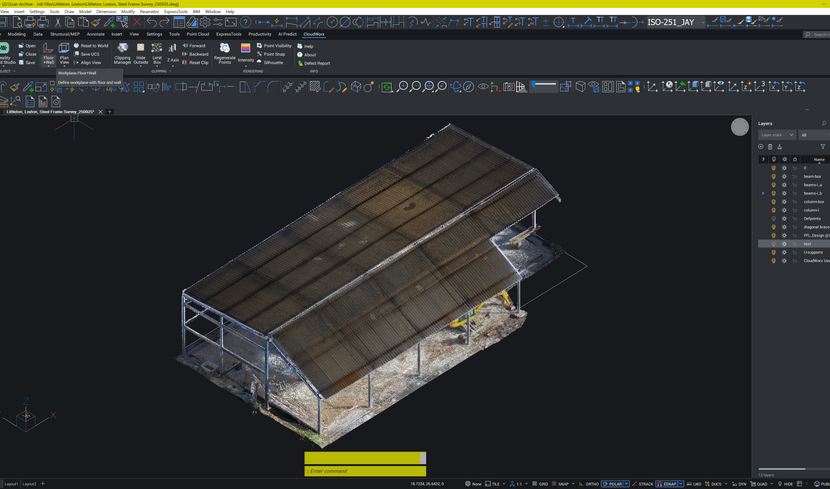Select the Plan View tool
Viewport: 830px width, 489px height.
(64, 53)
